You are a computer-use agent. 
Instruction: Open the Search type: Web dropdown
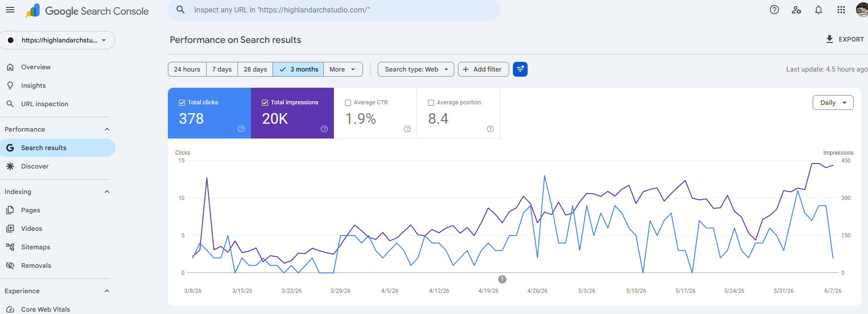(416, 69)
